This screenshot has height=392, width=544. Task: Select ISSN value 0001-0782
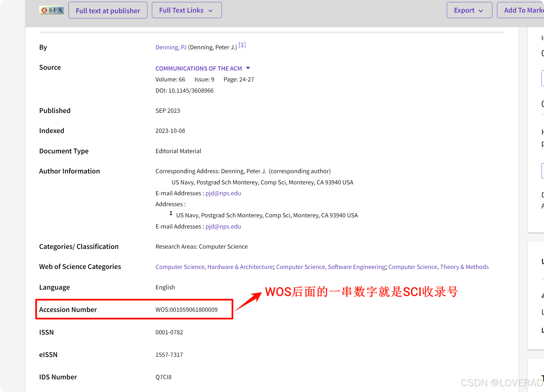(169, 332)
